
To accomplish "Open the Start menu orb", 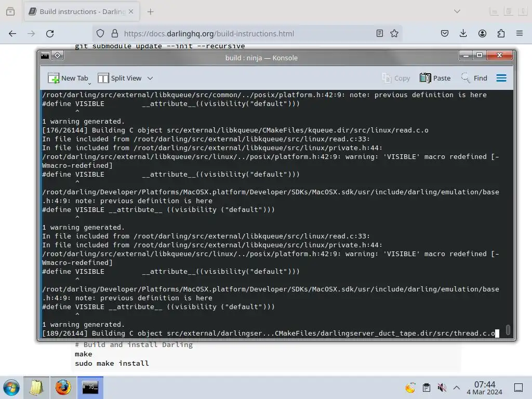I will [x=11, y=388].
